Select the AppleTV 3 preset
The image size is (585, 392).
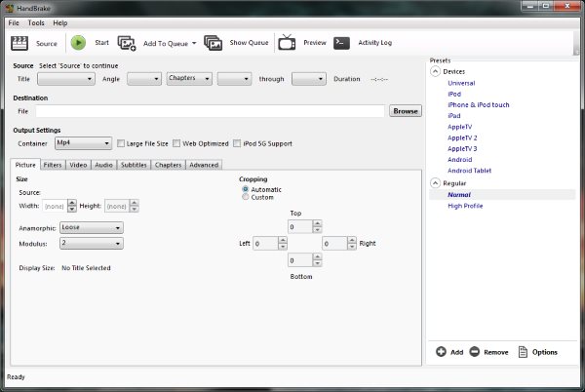click(x=462, y=148)
